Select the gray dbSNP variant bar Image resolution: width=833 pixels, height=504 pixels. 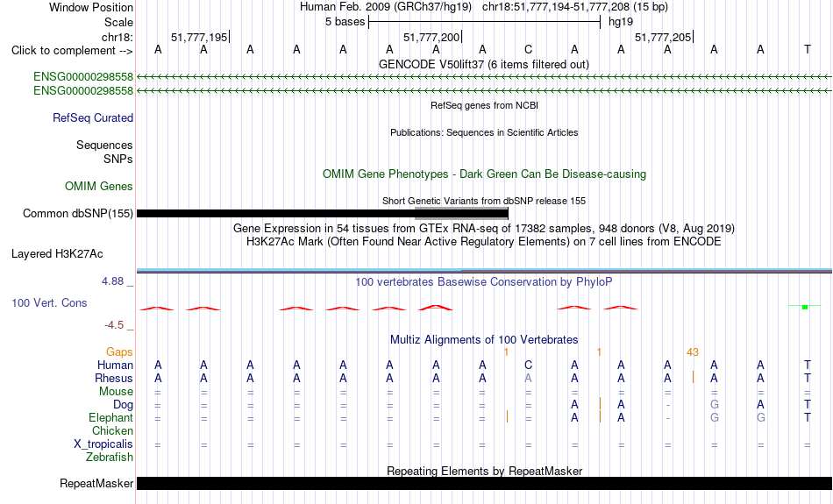(461, 214)
